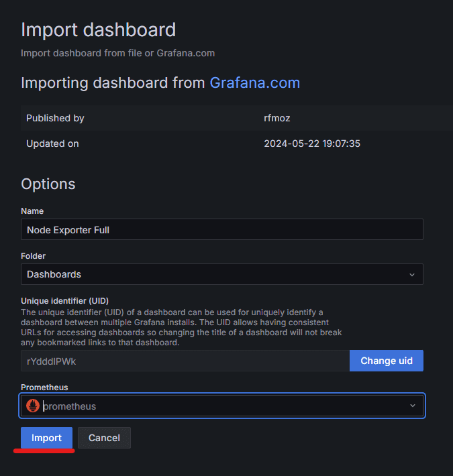
Task: Click the Options section heading
Action: [48, 184]
